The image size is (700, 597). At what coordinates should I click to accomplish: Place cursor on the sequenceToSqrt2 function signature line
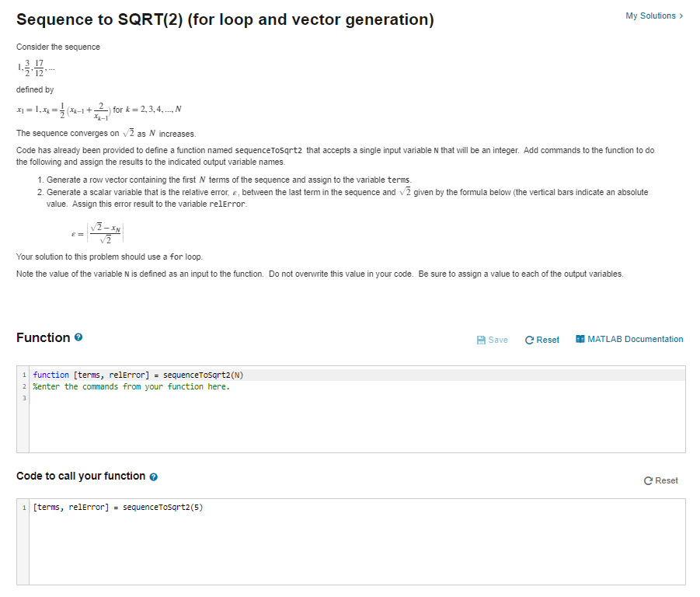pyautogui.click(x=140, y=375)
